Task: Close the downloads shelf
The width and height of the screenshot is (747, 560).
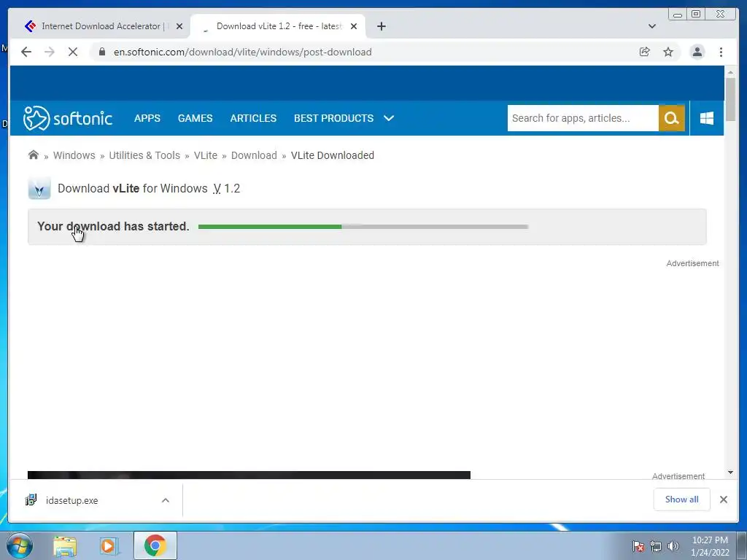Action: pyautogui.click(x=724, y=499)
